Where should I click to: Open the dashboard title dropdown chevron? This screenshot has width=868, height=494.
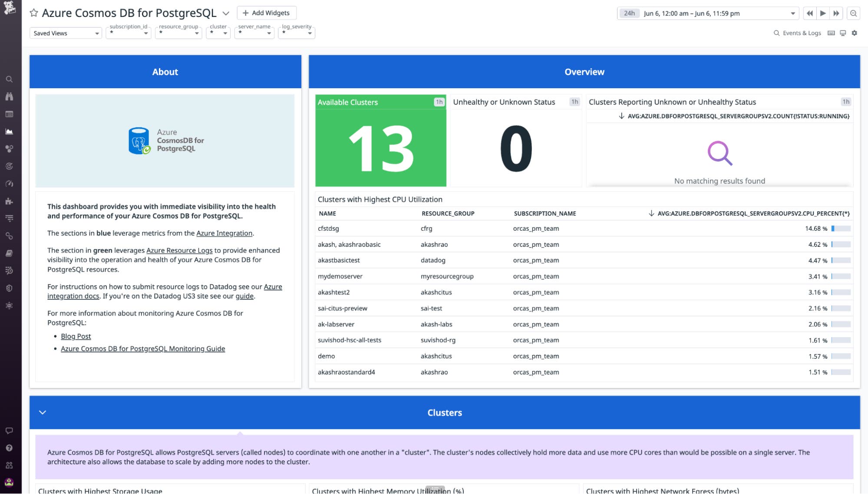coord(225,13)
